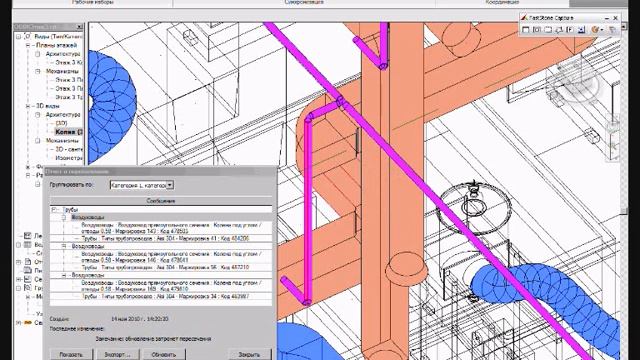Screen dimensions: 640x360
Task: Click the FastStone Capture logo icon in its title bar
Action: (524, 18)
